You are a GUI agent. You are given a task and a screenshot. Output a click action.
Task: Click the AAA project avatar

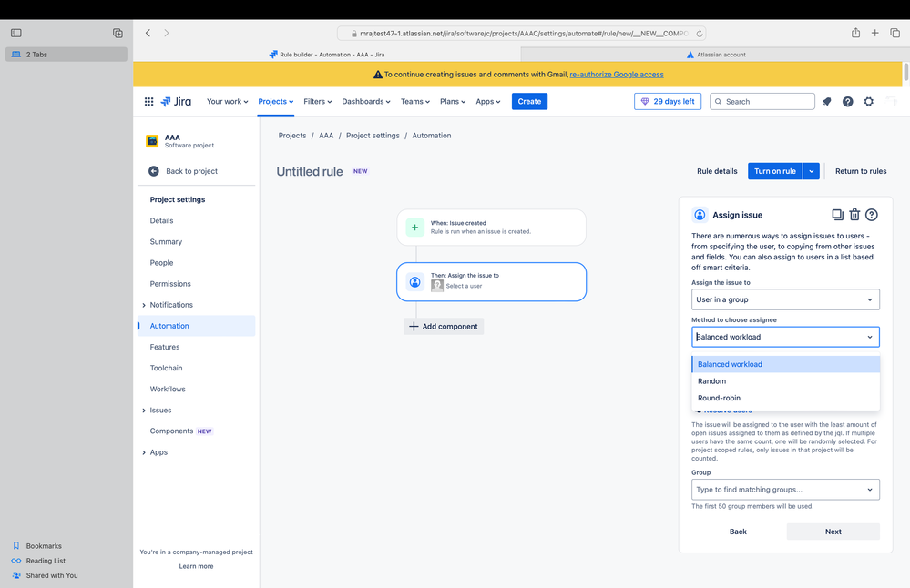point(152,141)
